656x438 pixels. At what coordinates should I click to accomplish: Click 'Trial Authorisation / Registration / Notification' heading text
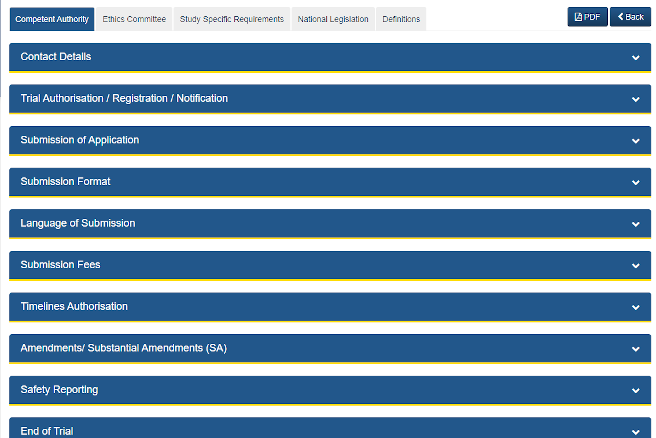click(124, 98)
